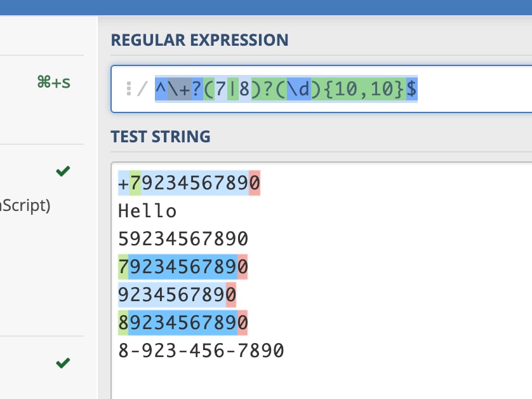
Task: Click the "Hello" line in the test string
Action: [147, 211]
